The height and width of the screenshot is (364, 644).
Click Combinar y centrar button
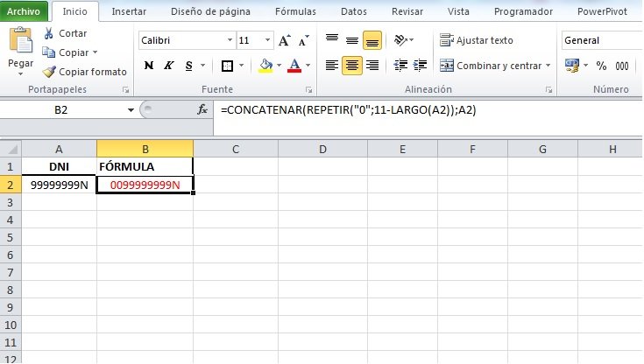(491, 66)
